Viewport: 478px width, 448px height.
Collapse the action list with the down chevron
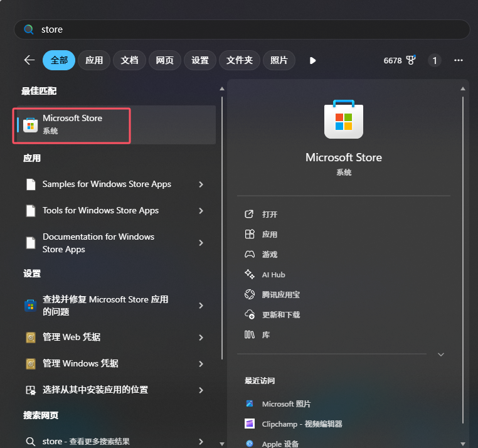[x=441, y=355]
